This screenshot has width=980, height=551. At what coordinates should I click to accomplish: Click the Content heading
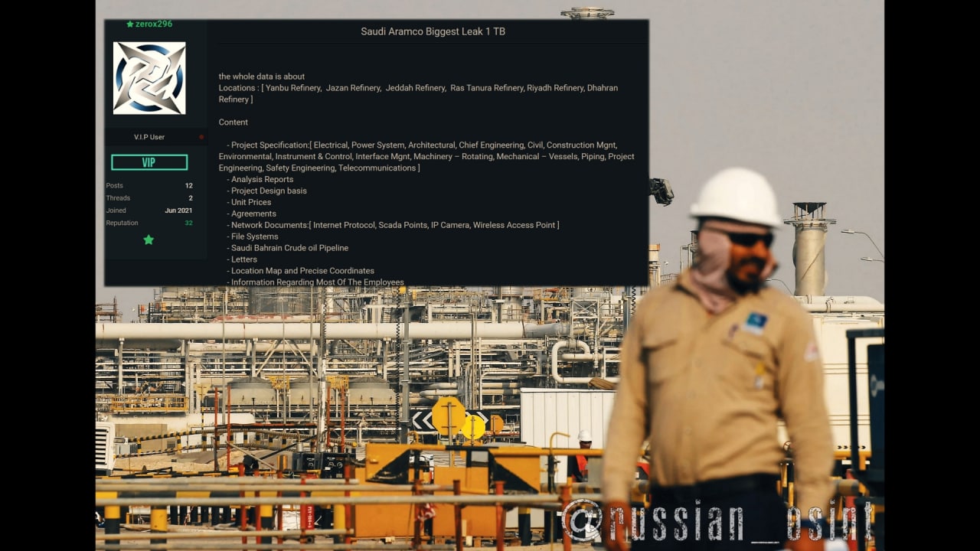234,122
